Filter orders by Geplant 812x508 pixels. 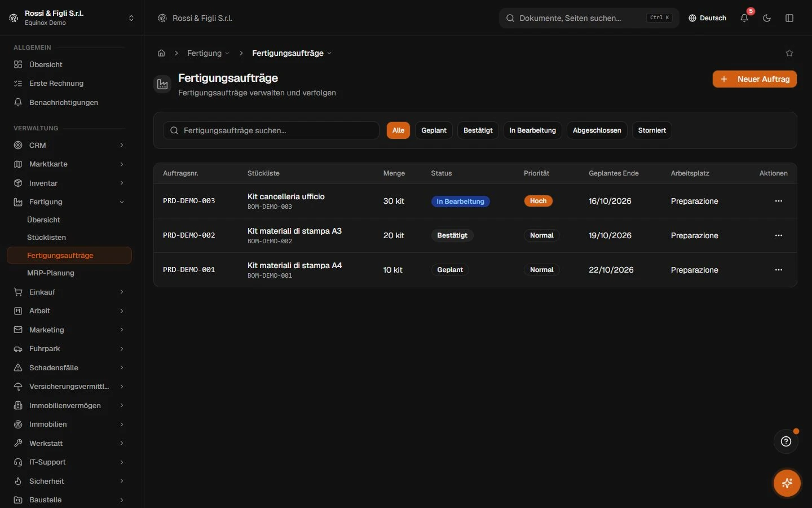point(434,130)
